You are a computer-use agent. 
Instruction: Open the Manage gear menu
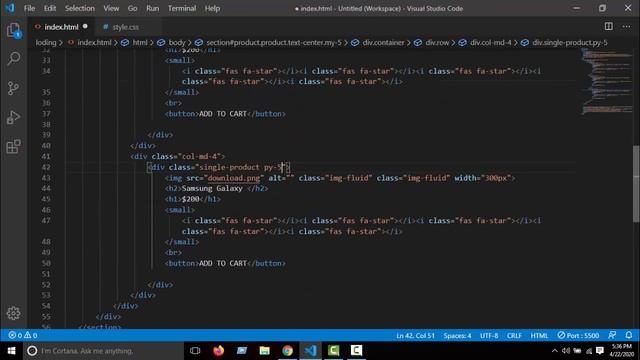(x=13, y=313)
